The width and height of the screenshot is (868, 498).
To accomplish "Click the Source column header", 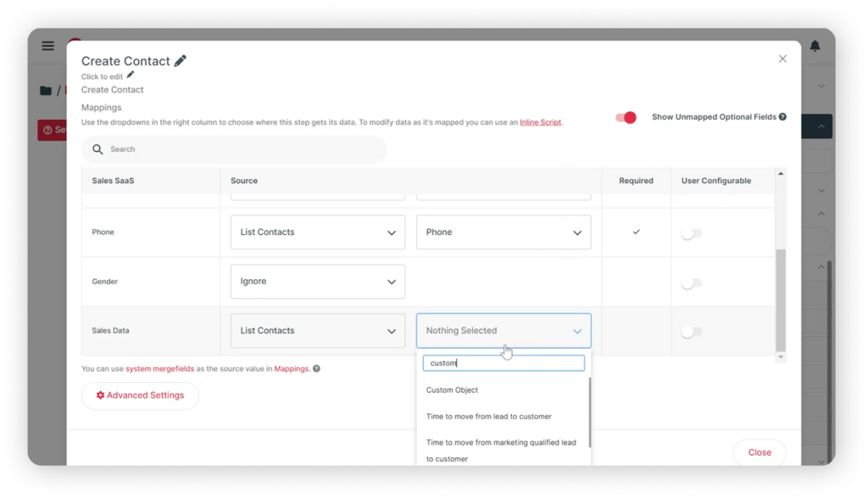I will click(x=244, y=181).
